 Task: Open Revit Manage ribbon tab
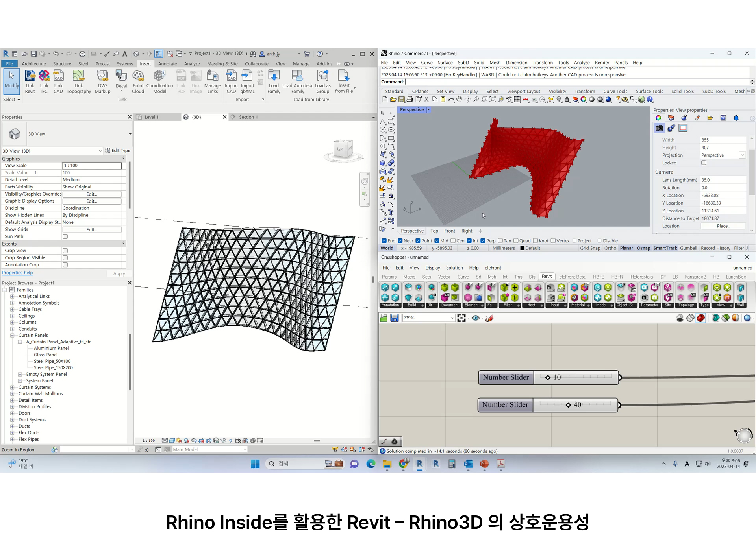tap(301, 64)
